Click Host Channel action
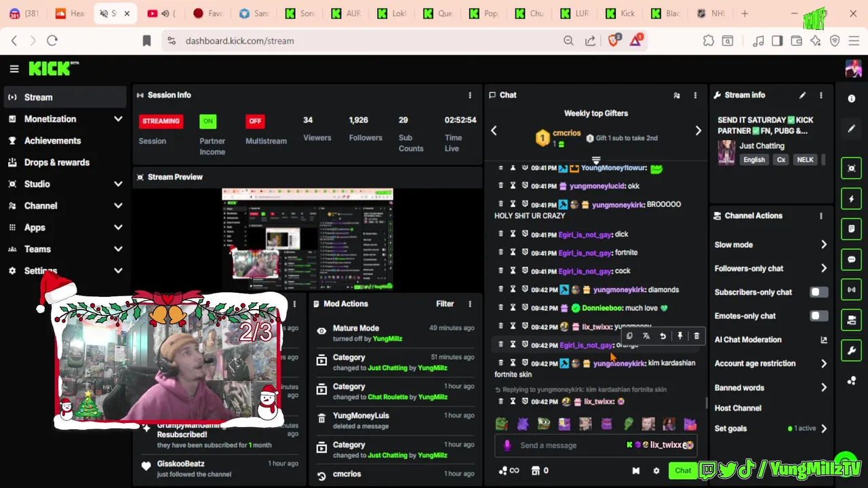 tap(738, 408)
